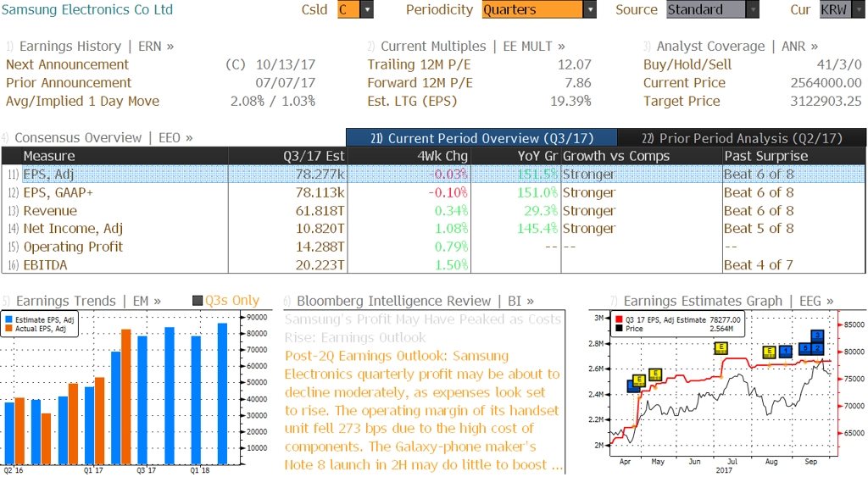Open Earnings Estimates Graph EEG link
Viewport: 868px width, 477px height.
pyautogui.click(x=728, y=301)
